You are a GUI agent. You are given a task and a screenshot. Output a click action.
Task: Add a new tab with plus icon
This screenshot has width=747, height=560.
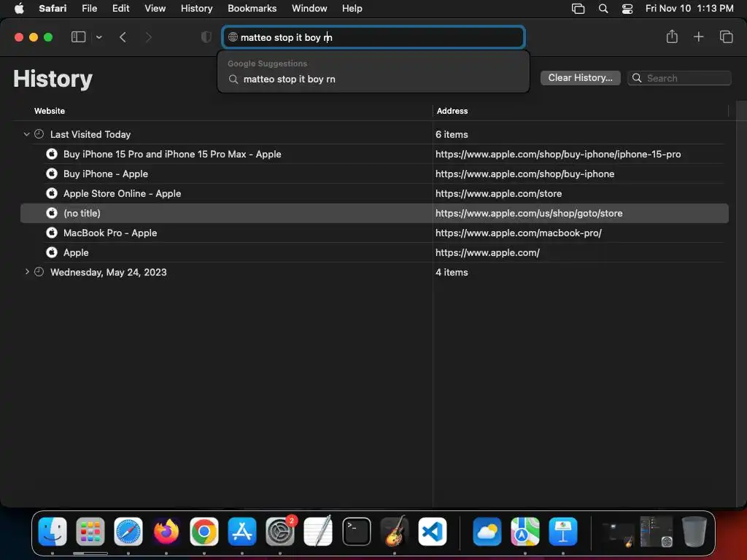[x=698, y=36]
